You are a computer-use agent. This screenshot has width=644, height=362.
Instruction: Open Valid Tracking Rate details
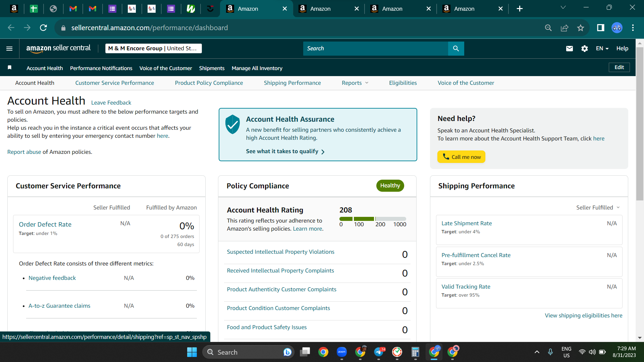click(466, 287)
